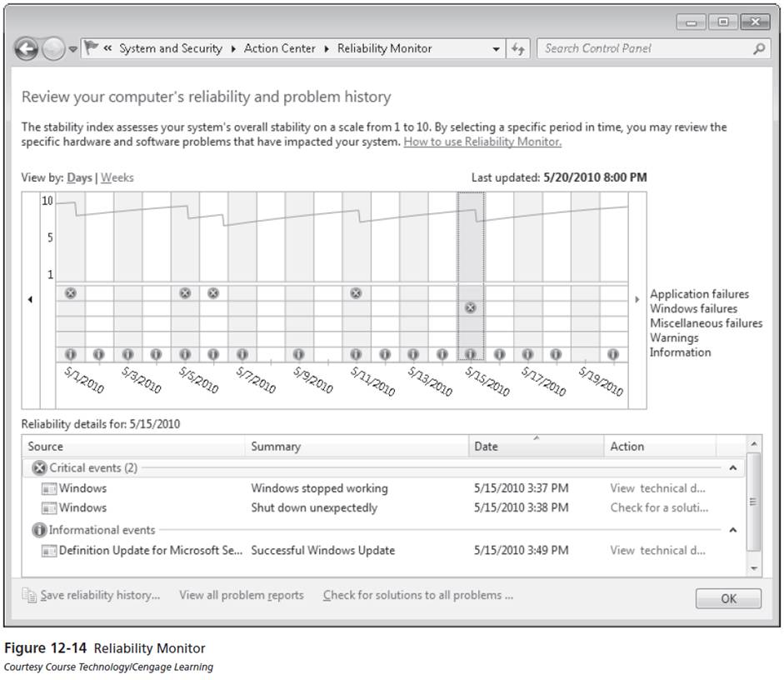Click application failure icon on 5/6/2010

(213, 293)
